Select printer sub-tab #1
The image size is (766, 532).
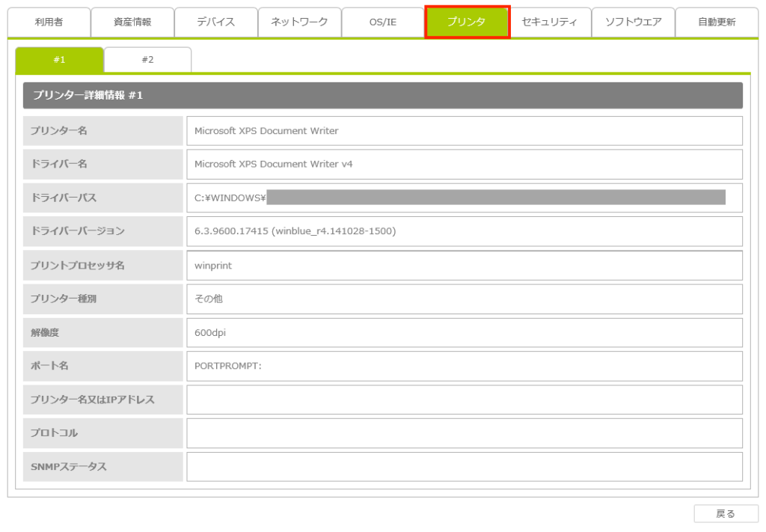tap(59, 60)
